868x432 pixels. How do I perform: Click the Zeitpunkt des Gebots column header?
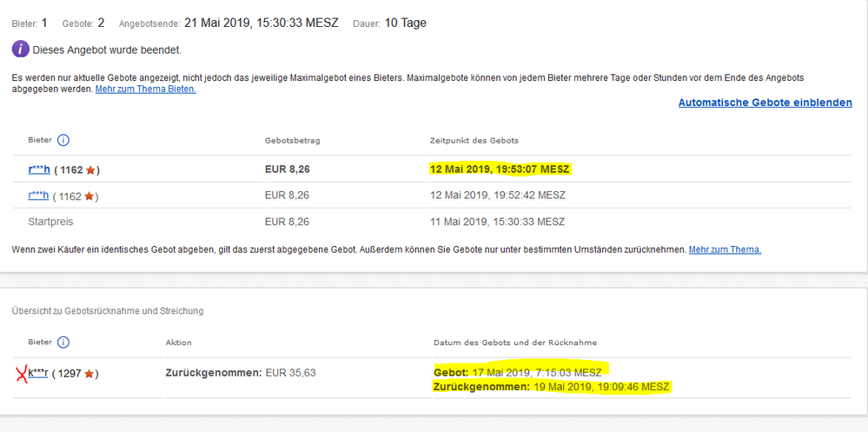[x=474, y=141]
